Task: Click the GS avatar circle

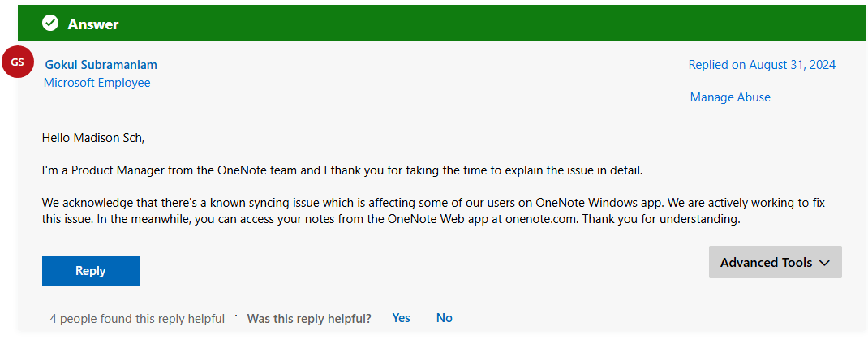Action: 19,62
